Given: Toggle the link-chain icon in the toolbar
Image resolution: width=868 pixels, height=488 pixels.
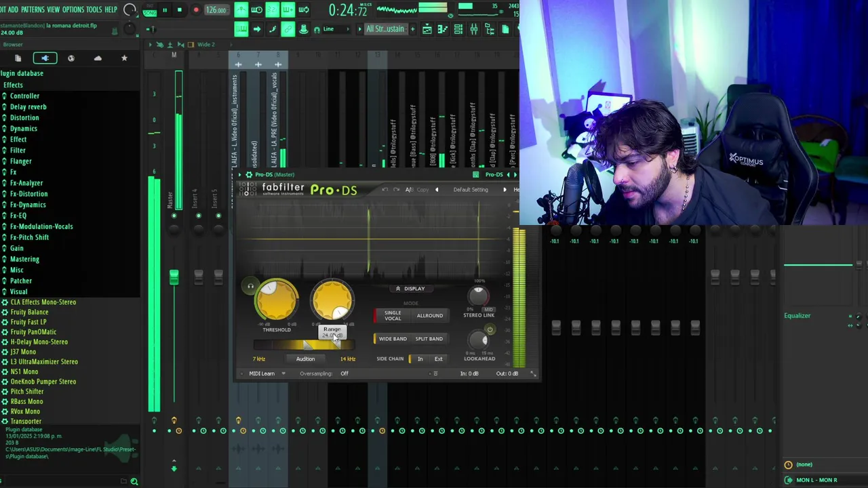Looking at the screenshot, I should click(288, 29).
